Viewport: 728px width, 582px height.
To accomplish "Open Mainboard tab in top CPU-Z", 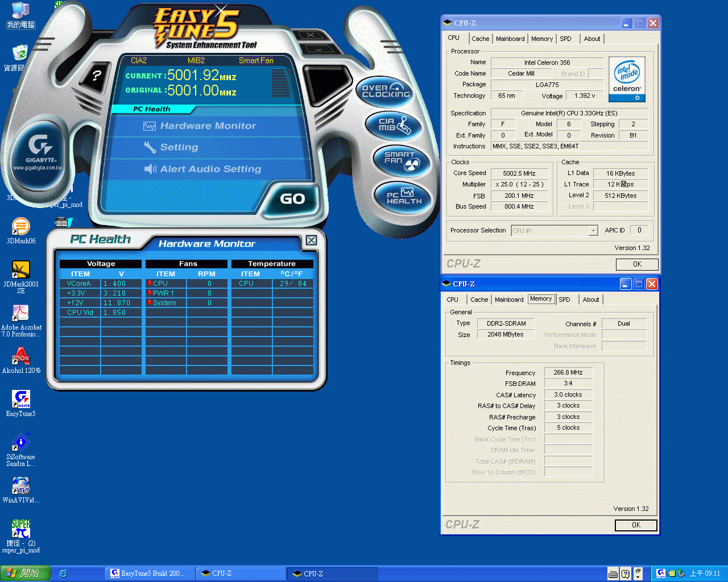I will point(510,39).
